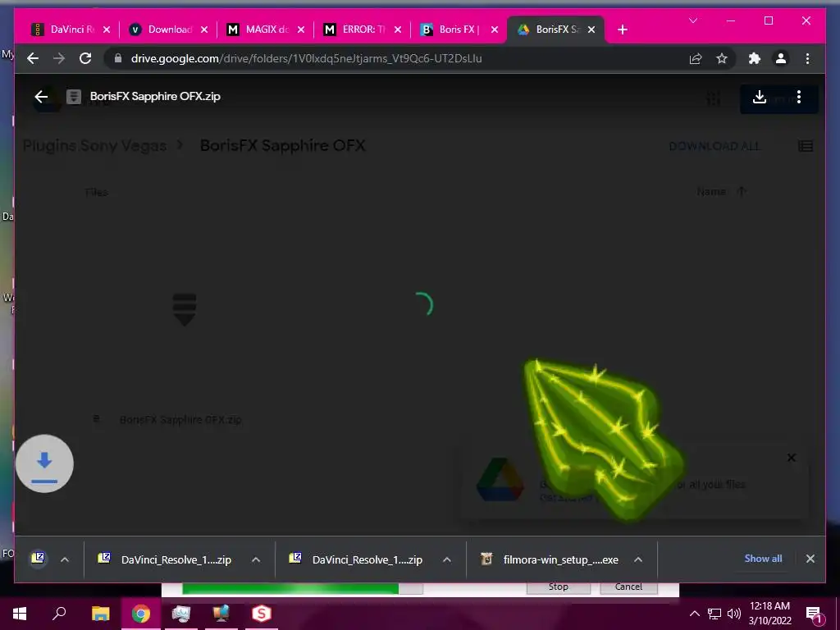Open the volume control in the system tray

pos(734,614)
